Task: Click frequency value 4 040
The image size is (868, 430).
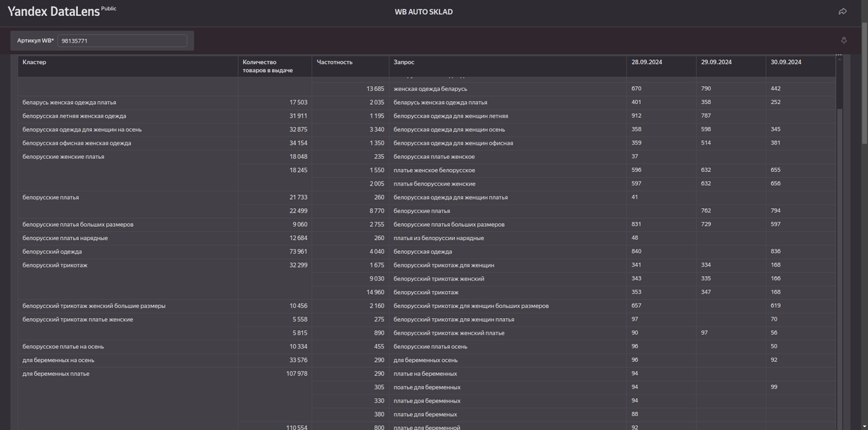Action: pos(376,251)
